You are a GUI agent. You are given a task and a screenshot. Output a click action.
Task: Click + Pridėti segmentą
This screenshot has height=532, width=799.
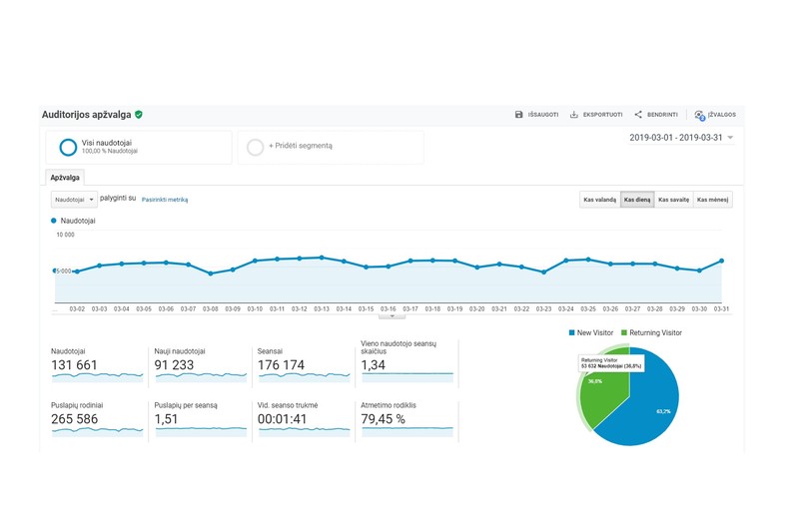[301, 146]
